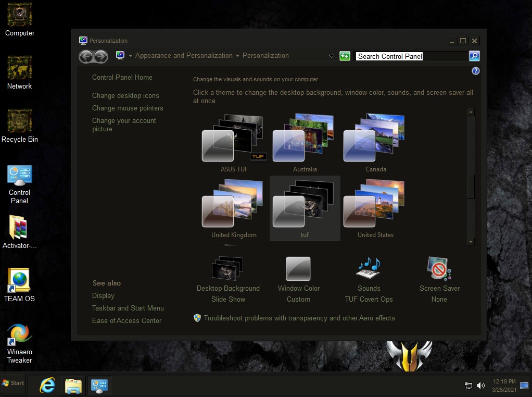
Task: Open Change your account picture link
Action: 124,125
